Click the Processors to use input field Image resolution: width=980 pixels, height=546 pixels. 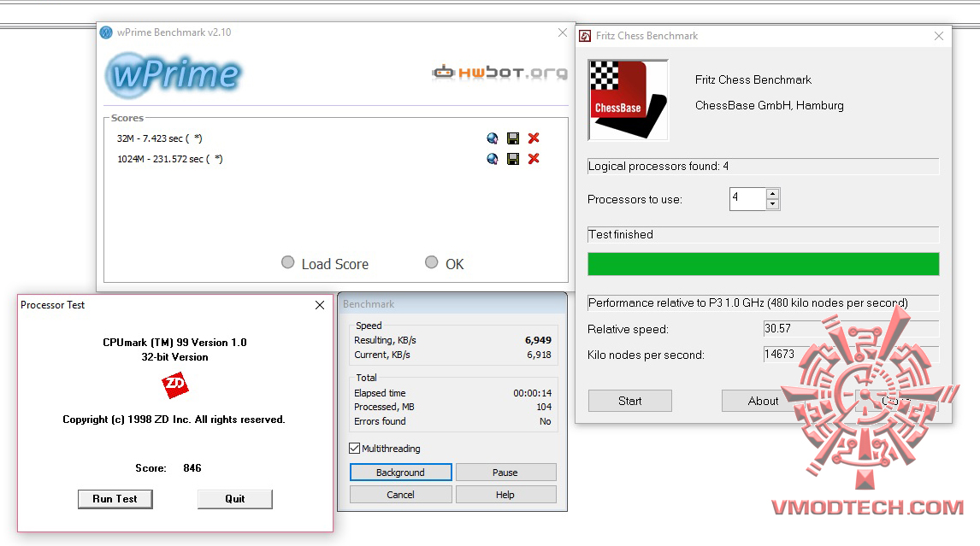tap(747, 198)
